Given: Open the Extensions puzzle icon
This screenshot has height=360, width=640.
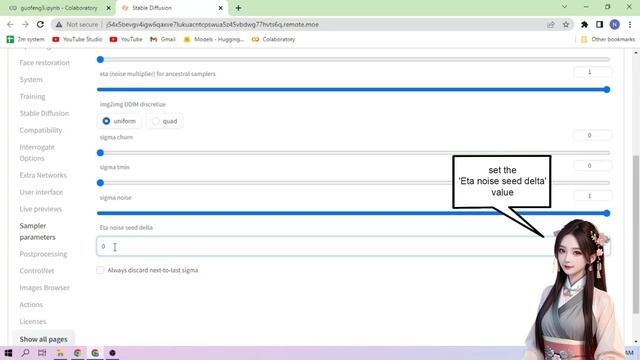Looking at the screenshot, I should [584, 24].
